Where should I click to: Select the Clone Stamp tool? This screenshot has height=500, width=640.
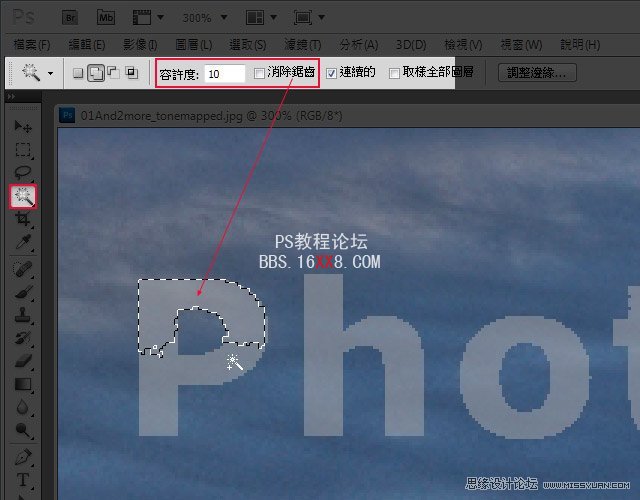click(23, 315)
